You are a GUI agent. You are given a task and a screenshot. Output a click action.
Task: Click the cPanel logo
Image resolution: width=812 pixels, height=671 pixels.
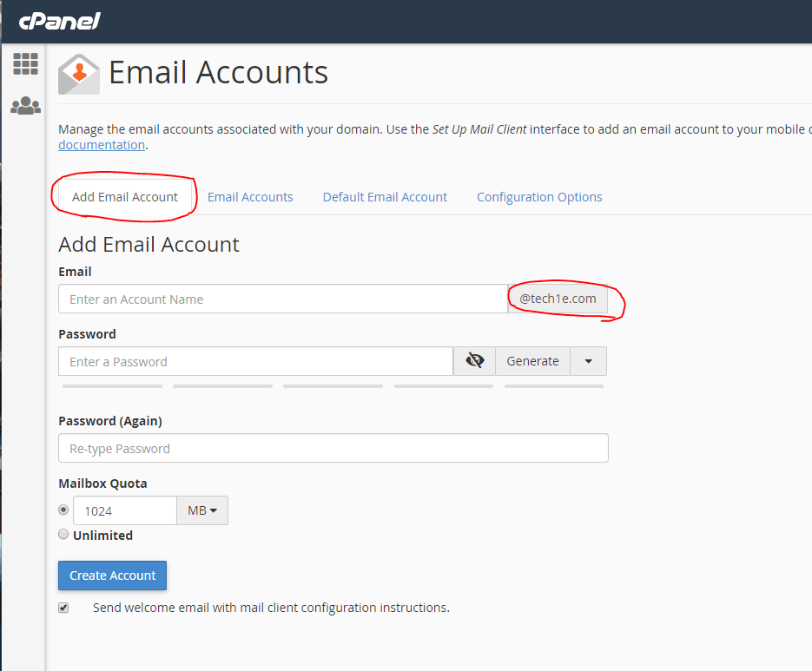(59, 20)
